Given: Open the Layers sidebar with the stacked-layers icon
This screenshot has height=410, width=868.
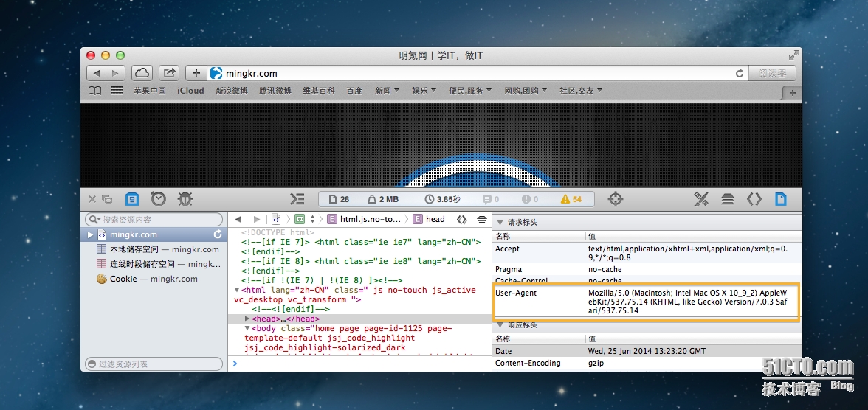Looking at the screenshot, I should (x=728, y=199).
